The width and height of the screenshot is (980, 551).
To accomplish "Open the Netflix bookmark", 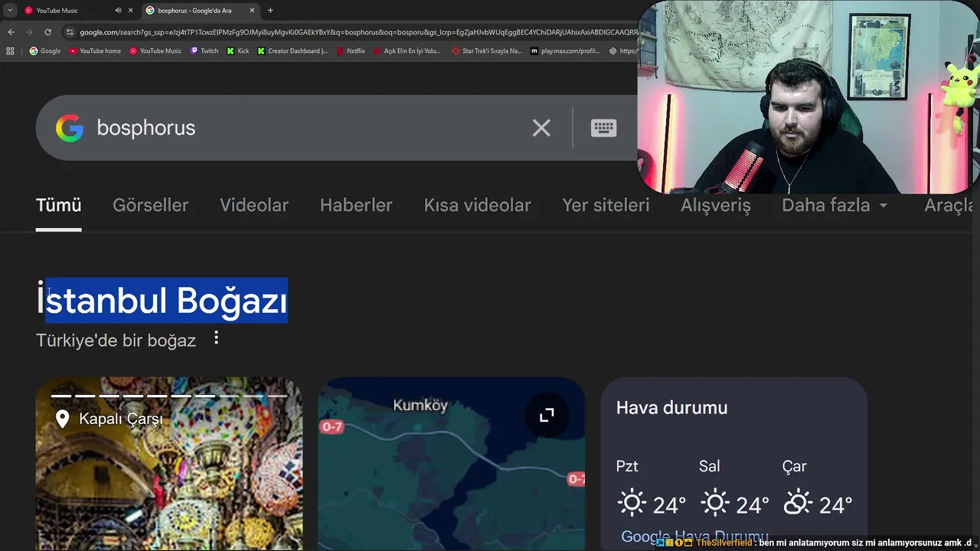I will pos(350,51).
